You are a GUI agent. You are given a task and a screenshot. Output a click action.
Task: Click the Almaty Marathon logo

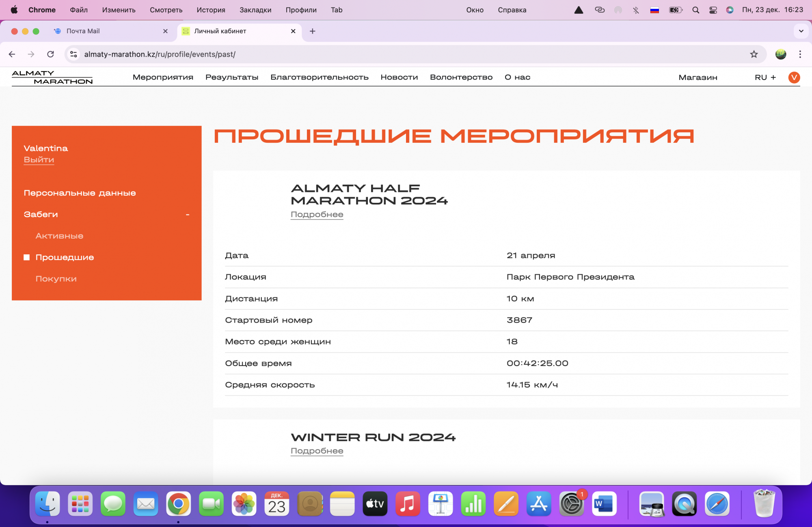pyautogui.click(x=52, y=77)
